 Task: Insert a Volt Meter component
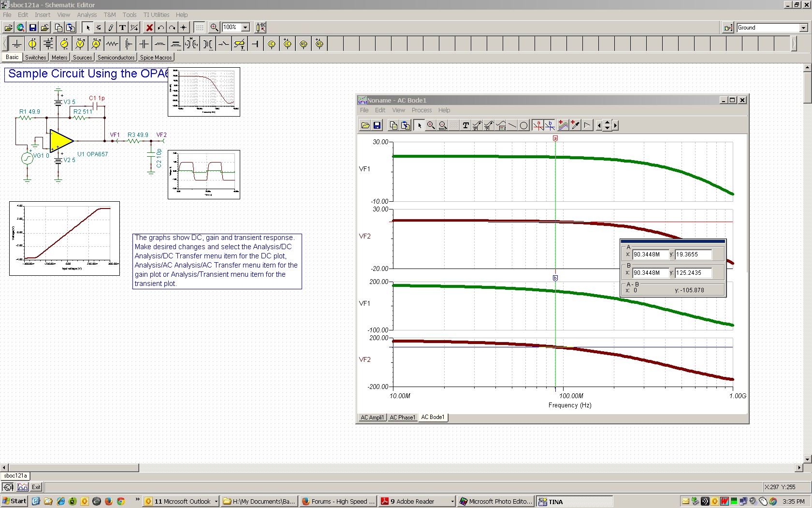[80, 44]
